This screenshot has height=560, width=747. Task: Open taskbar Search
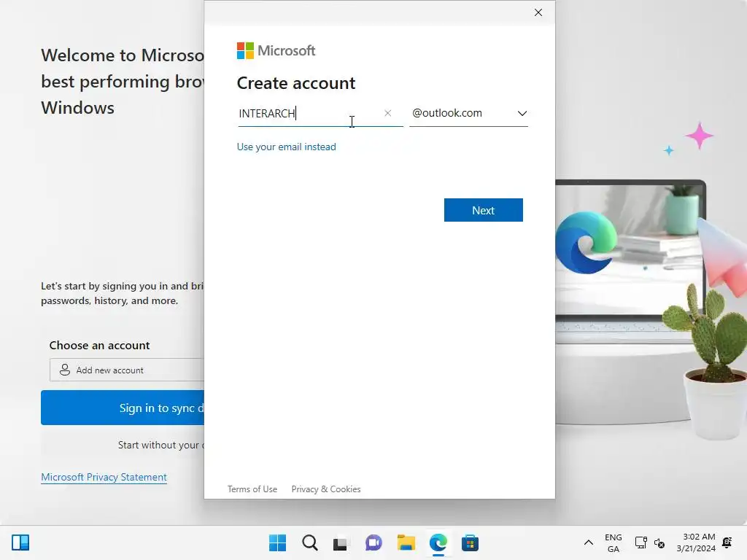[309, 542]
